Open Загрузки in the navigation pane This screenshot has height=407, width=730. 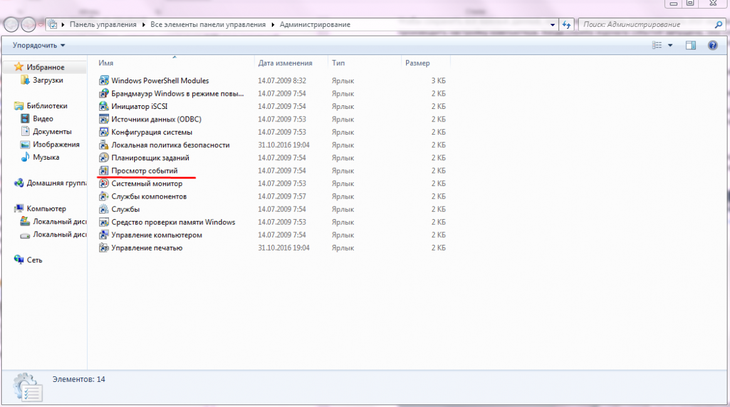42,80
